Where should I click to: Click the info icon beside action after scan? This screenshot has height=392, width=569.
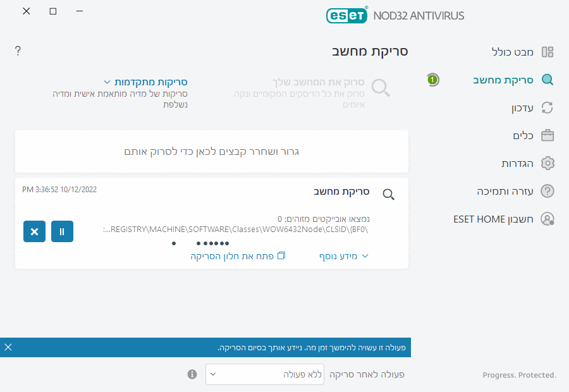[192, 374]
